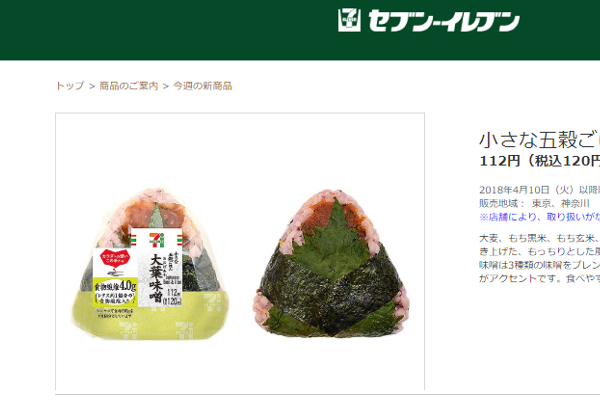The height and width of the screenshot is (400, 600).
Task: Click the 販売地域 東京、神奈川 line
Action: coord(534,203)
